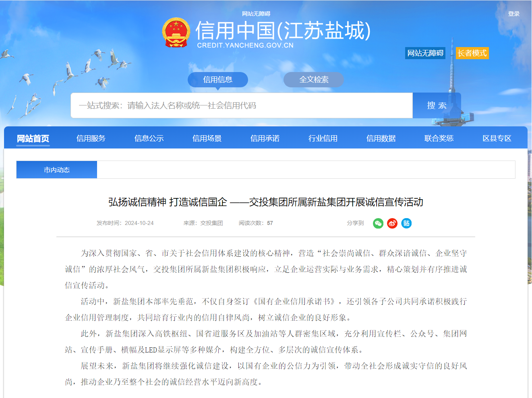This screenshot has height=398, width=532.
Task: Open 信息公示 navigation item
Action: point(149,138)
